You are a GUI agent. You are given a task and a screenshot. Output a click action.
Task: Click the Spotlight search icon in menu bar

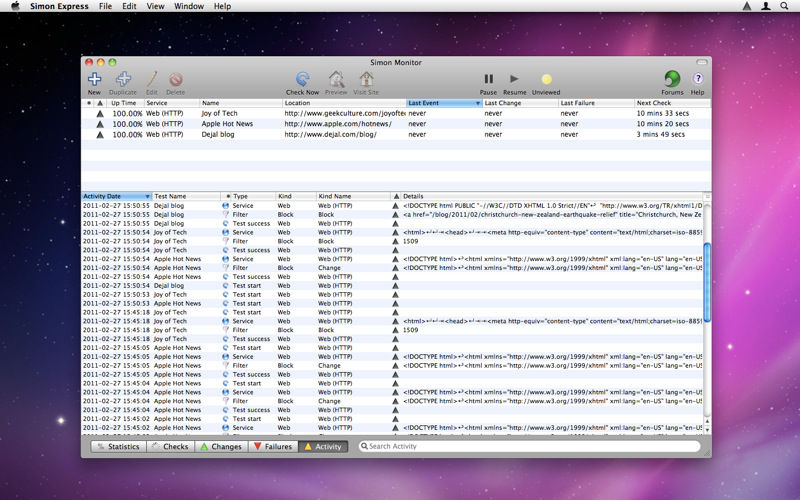784,6
